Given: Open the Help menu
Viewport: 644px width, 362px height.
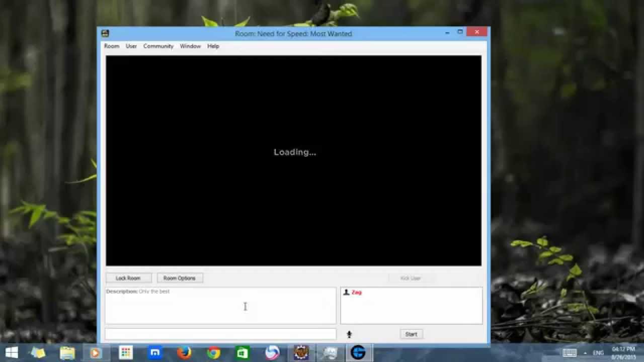Looking at the screenshot, I should coord(213,46).
